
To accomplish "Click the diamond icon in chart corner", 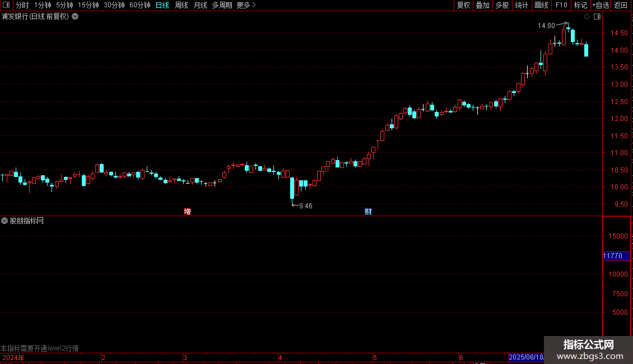I will (587, 17).
